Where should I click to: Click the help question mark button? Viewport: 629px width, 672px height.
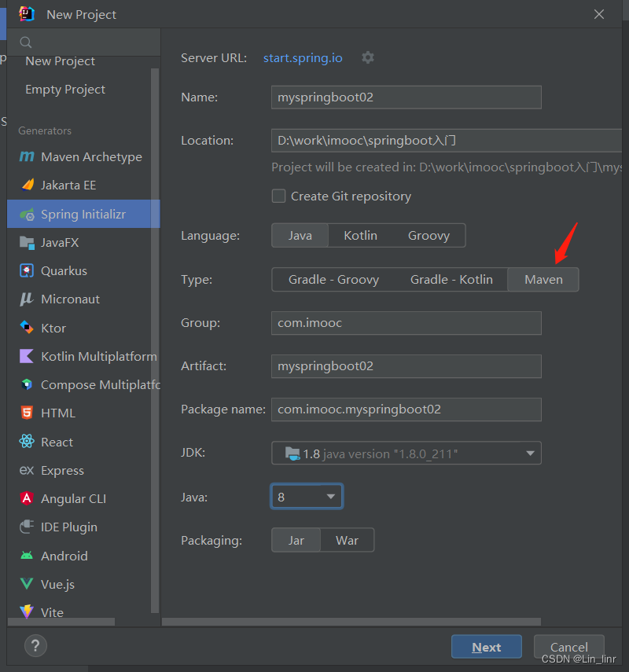(35, 645)
